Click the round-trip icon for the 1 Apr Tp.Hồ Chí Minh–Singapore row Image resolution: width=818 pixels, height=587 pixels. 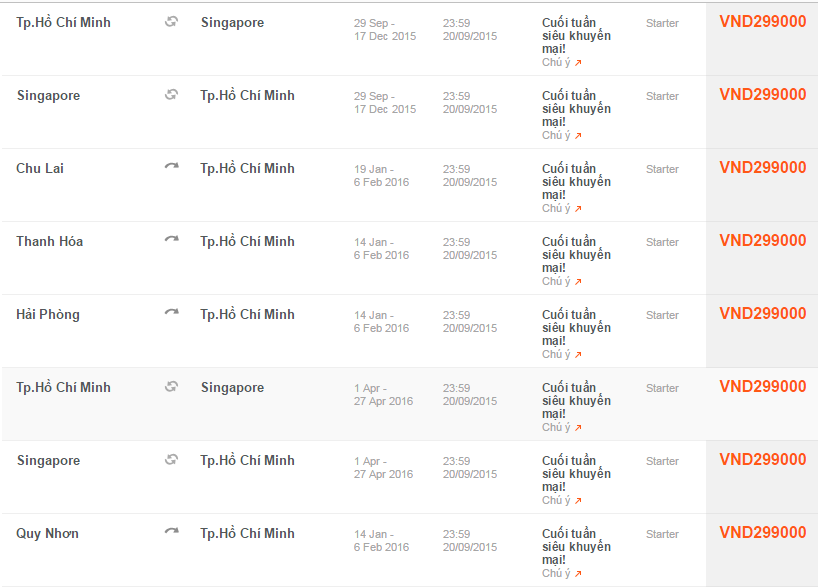[x=171, y=387]
